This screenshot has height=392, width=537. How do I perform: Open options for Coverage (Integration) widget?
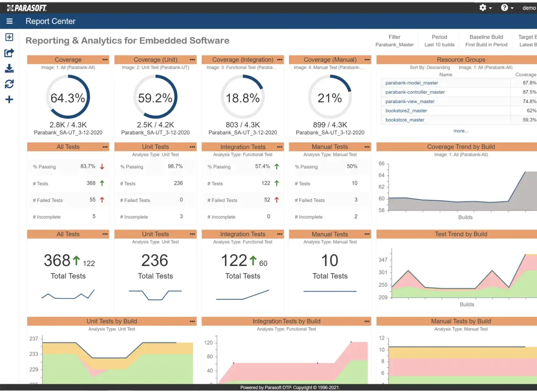click(x=280, y=60)
